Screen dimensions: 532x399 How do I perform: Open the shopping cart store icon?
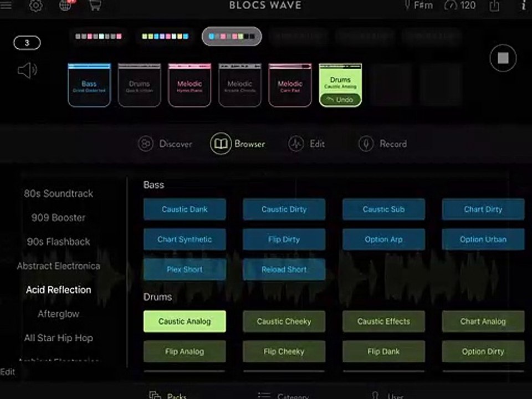[95, 5]
